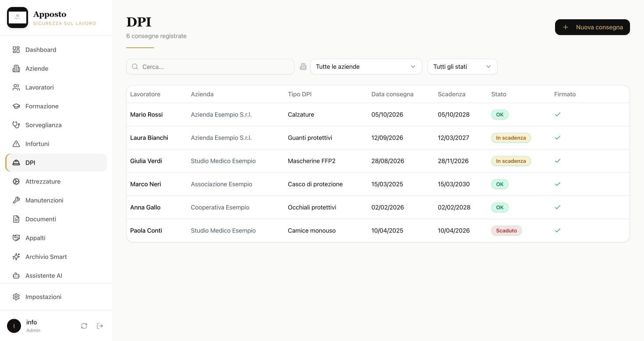Click the Manutenzioni wrench icon
The width and height of the screenshot is (644, 341).
click(16, 200)
